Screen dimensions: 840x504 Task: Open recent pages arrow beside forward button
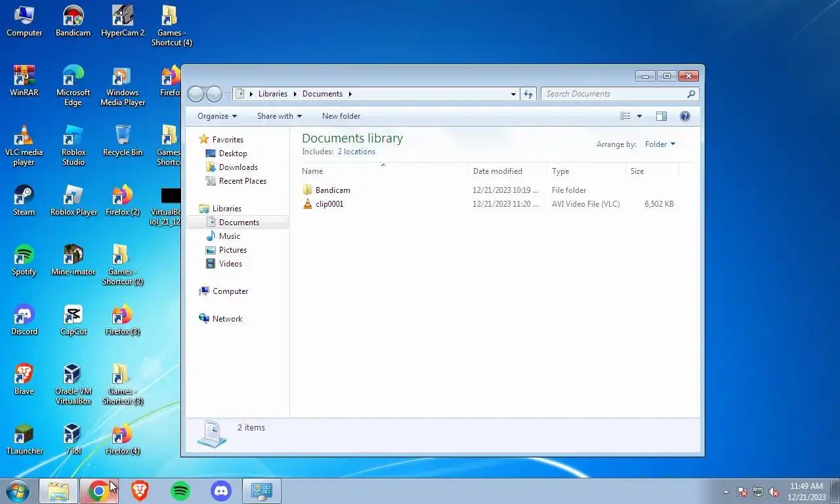[227, 94]
